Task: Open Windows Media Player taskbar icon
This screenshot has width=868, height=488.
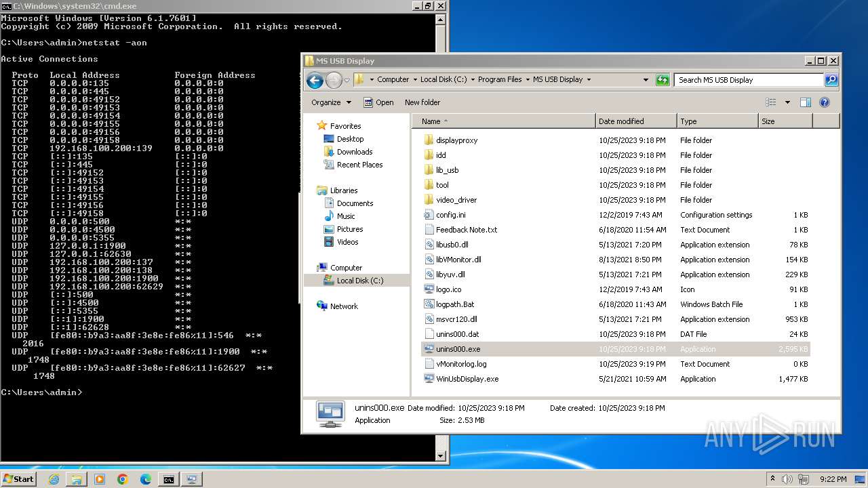Action: tap(100, 479)
